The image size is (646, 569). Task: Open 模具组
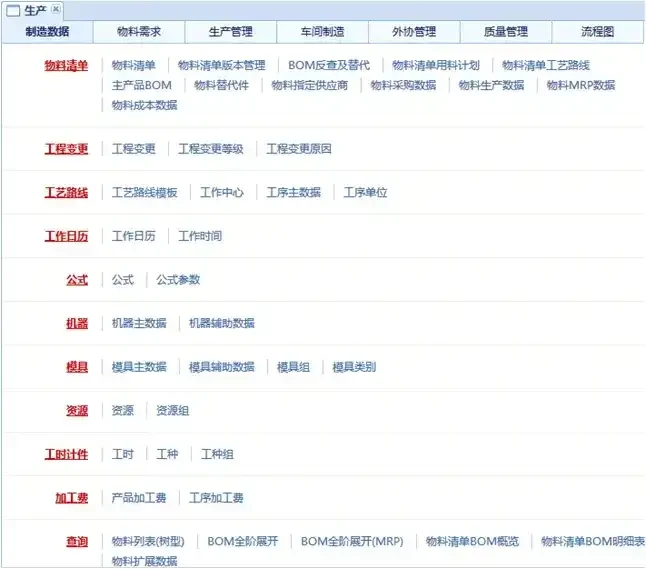point(294,367)
